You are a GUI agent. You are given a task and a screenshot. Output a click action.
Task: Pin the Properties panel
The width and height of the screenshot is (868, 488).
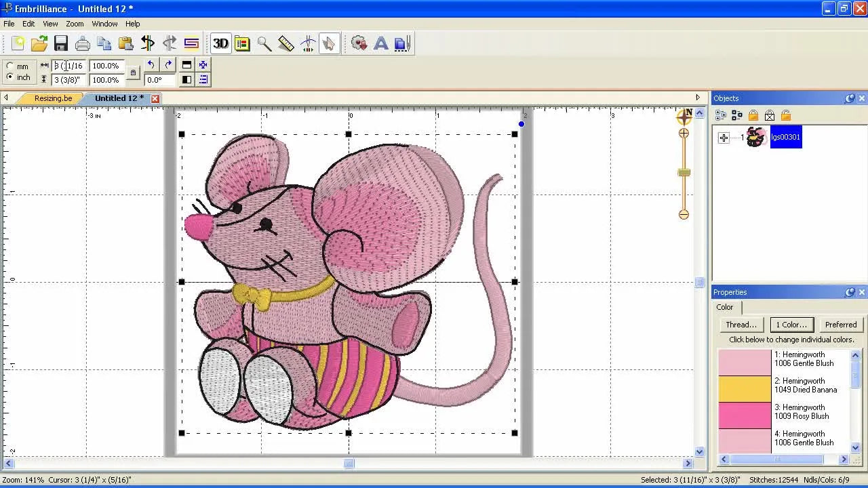coord(850,292)
